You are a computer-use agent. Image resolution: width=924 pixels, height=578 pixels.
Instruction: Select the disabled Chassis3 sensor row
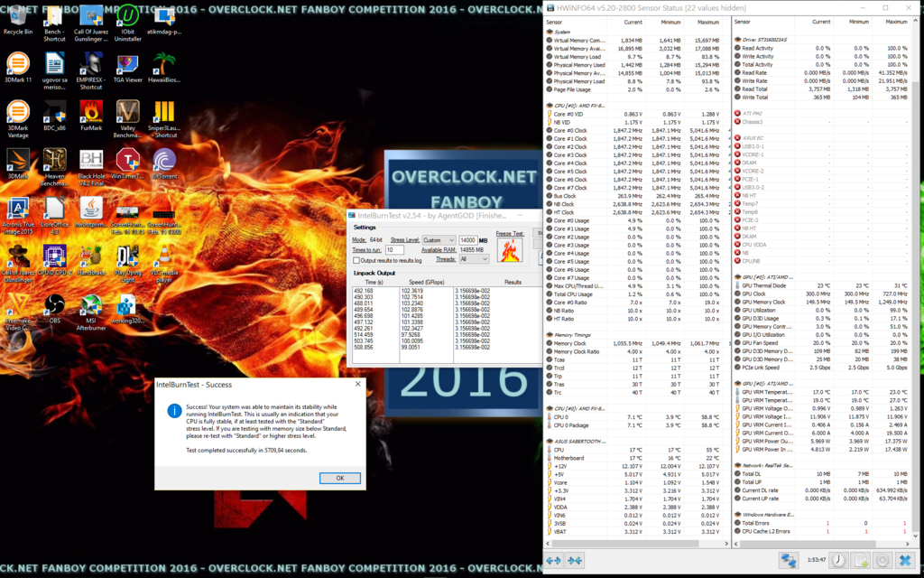click(822, 122)
